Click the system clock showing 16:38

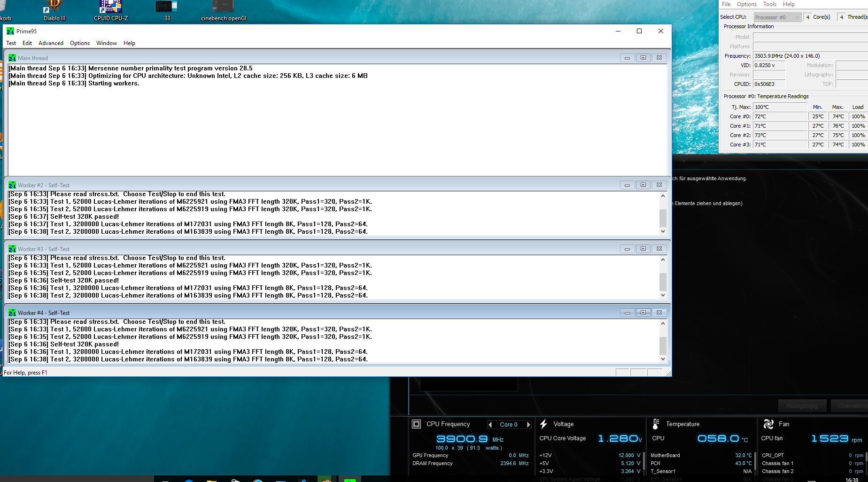[x=852, y=479]
